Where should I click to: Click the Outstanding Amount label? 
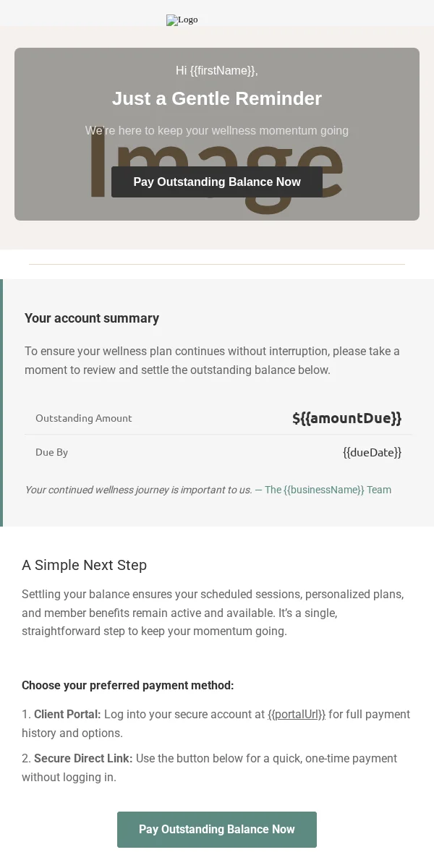click(x=84, y=418)
